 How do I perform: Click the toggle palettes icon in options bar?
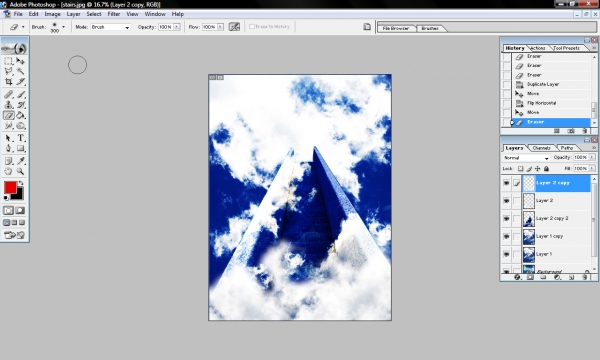(367, 27)
